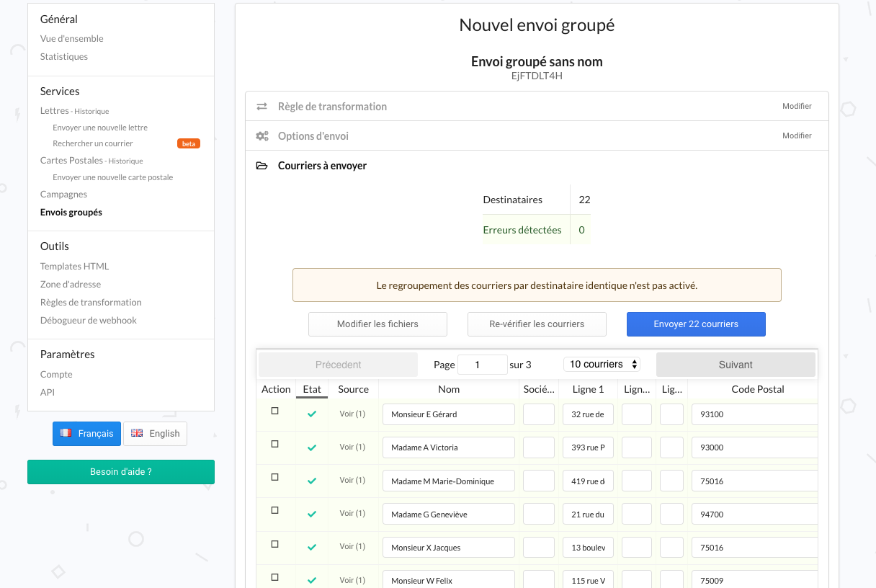Open Templates HTML under Outils

[x=75, y=267]
